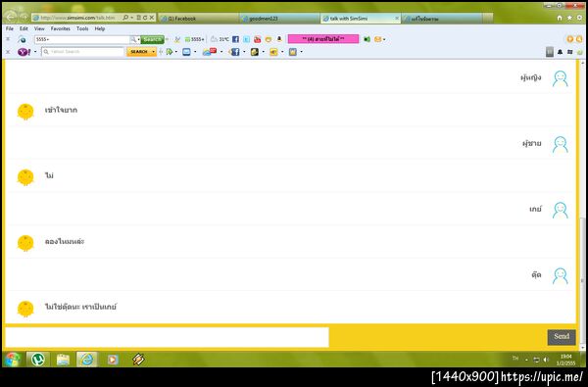
Task: Click the Yahoo Search input box
Action: (x=83, y=52)
